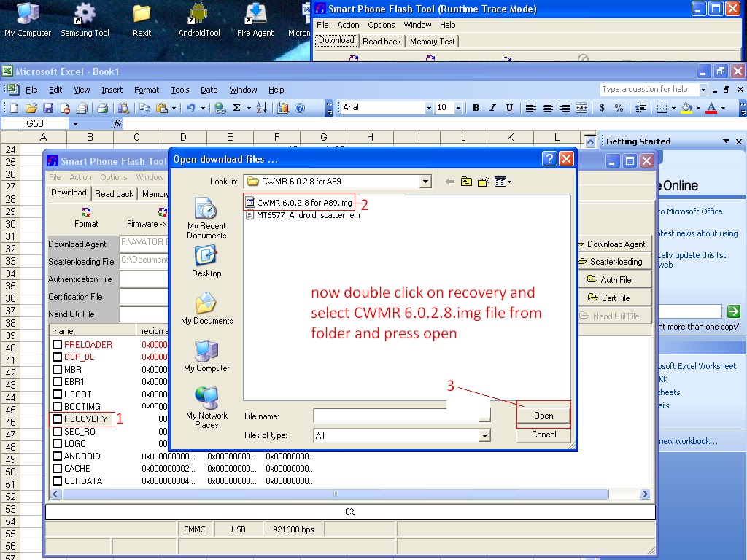Center align text in Excel toolbar
The height and width of the screenshot is (560, 747).
548,108
